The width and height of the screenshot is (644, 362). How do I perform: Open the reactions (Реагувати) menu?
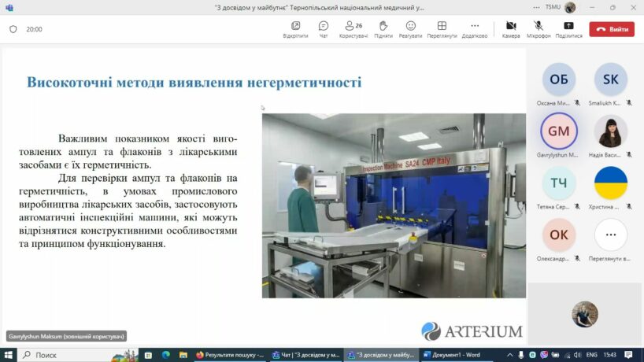[x=410, y=29]
